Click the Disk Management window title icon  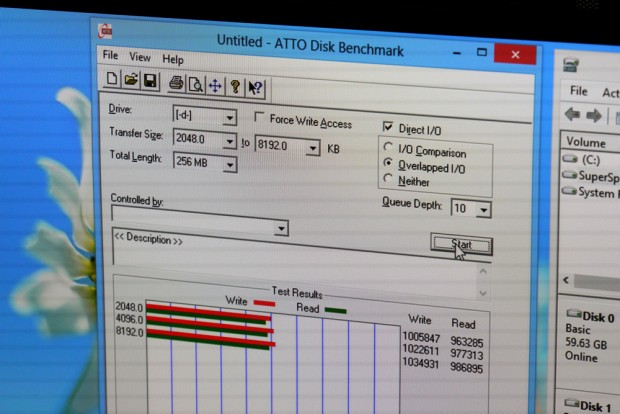(x=571, y=65)
